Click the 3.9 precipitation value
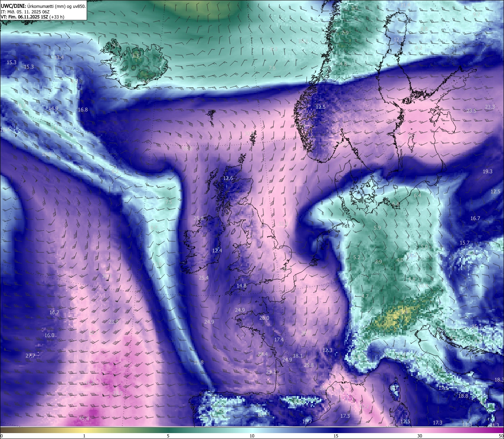 point(378,261)
